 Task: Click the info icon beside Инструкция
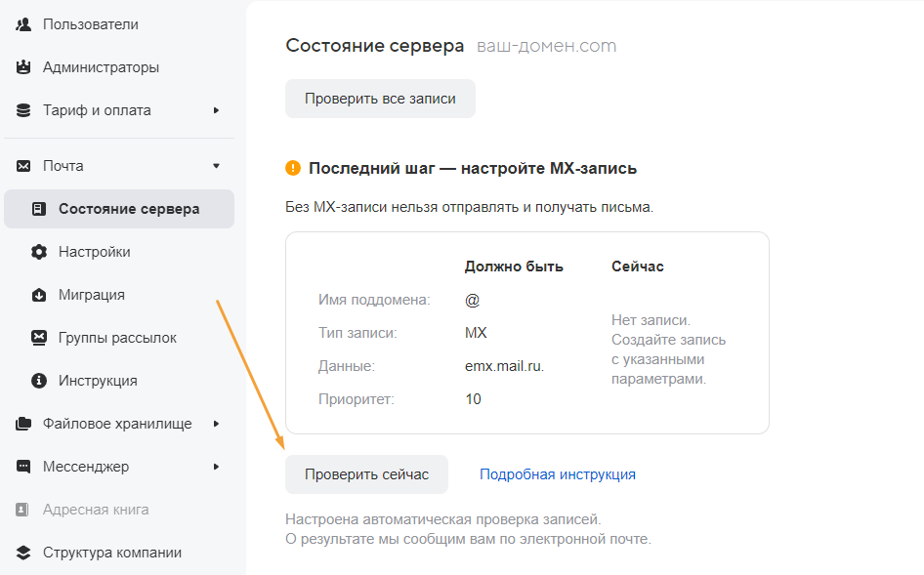point(39,381)
